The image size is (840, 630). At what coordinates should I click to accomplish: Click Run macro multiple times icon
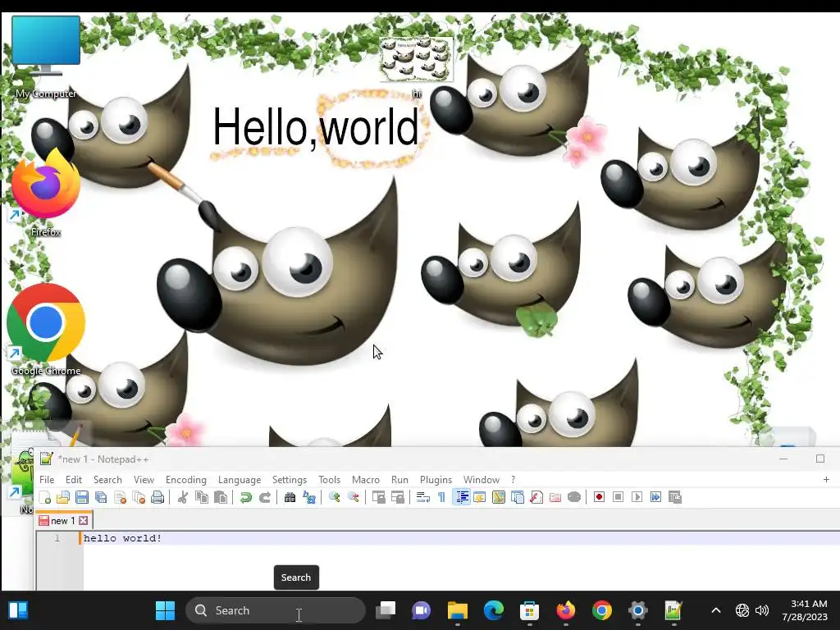point(655,498)
